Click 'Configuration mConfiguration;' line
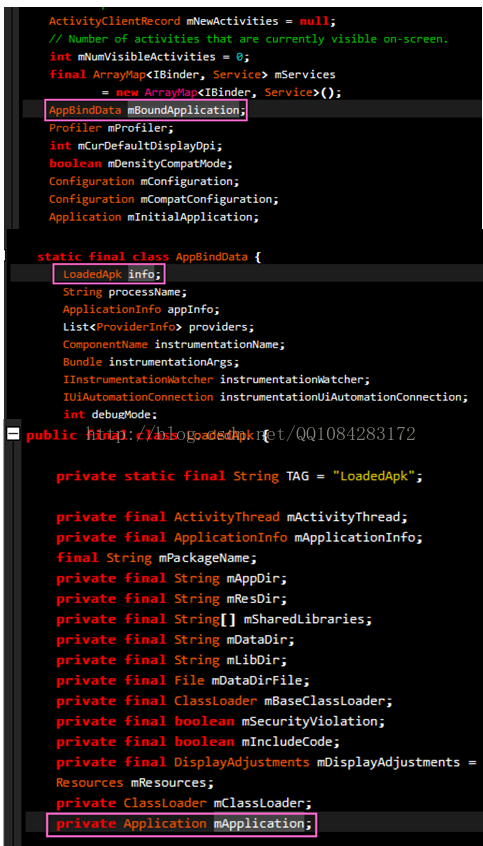Viewport: 483px width, 846px height. (144, 181)
